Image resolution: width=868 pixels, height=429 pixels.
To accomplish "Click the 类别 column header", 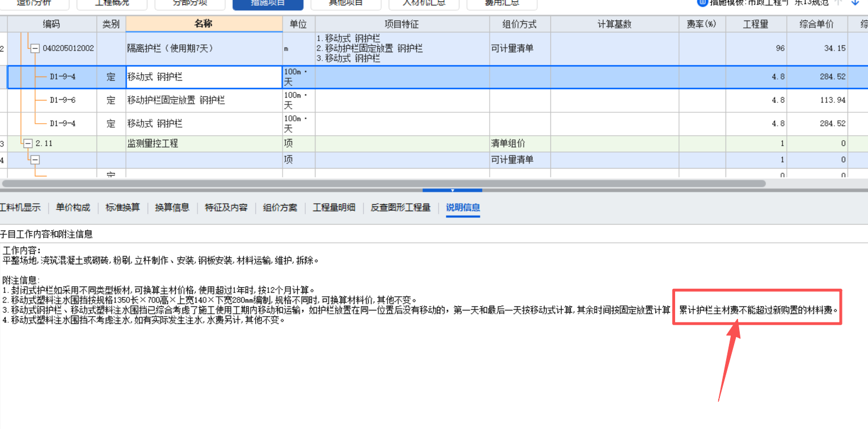I will [x=111, y=24].
